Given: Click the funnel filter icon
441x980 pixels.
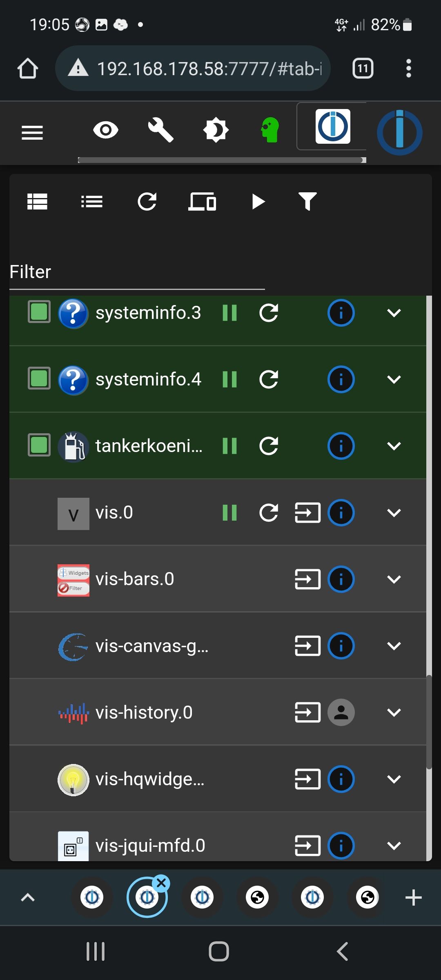Looking at the screenshot, I should tap(307, 202).
